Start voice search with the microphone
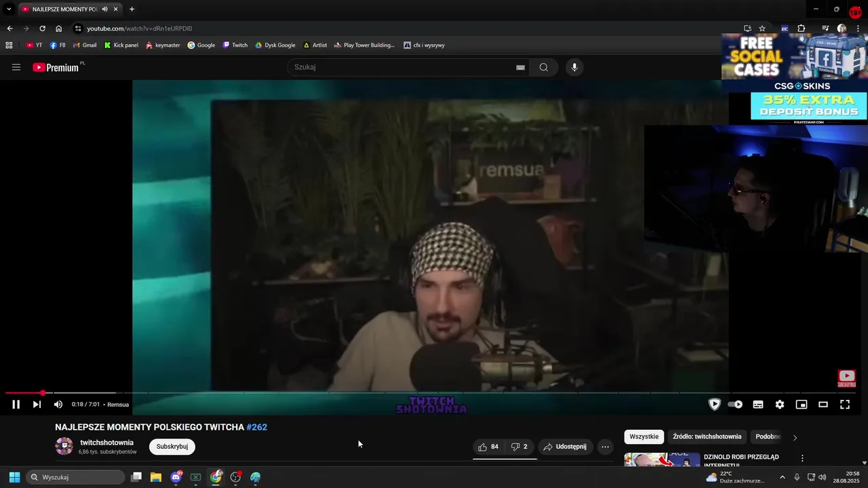Viewport: 868px width, 488px height. pyautogui.click(x=574, y=67)
